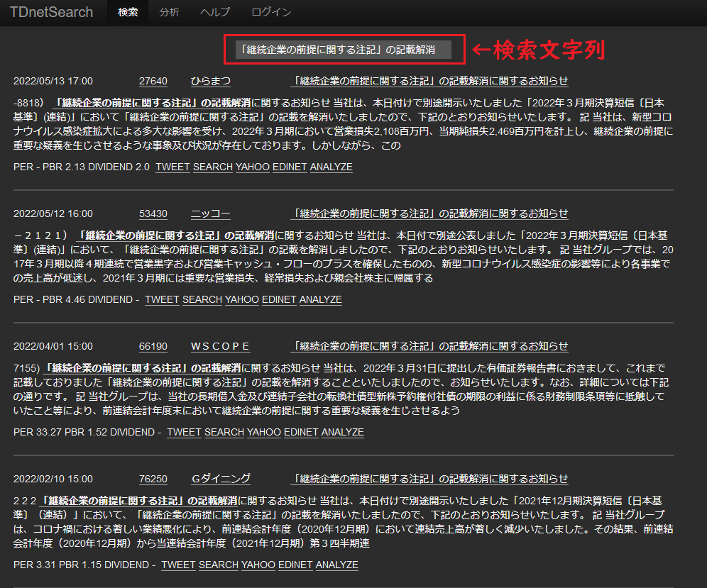Viewport: 707px width, 588px height.
Task: Click SEARCH link for ＷＳＣＯＰＥ entry
Action: coord(224,432)
